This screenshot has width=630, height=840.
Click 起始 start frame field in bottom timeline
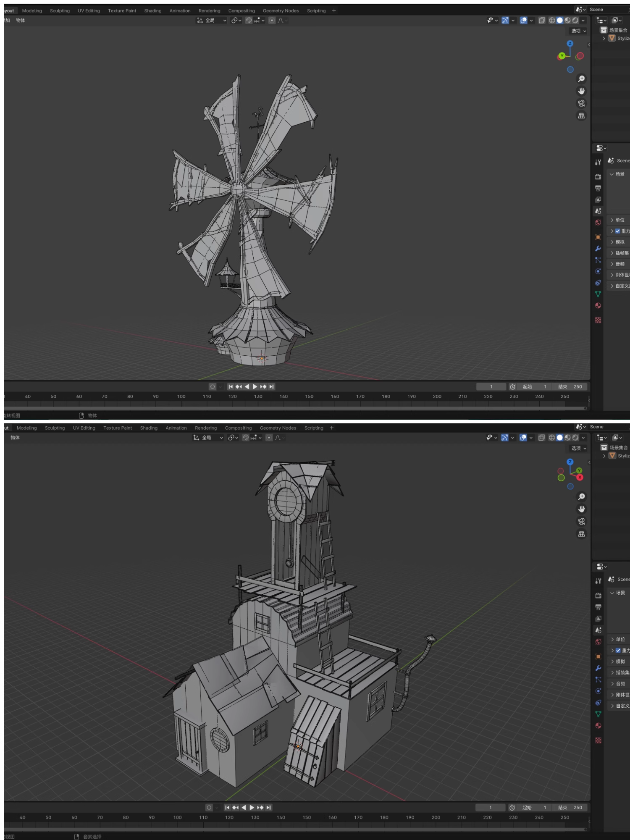point(534,808)
